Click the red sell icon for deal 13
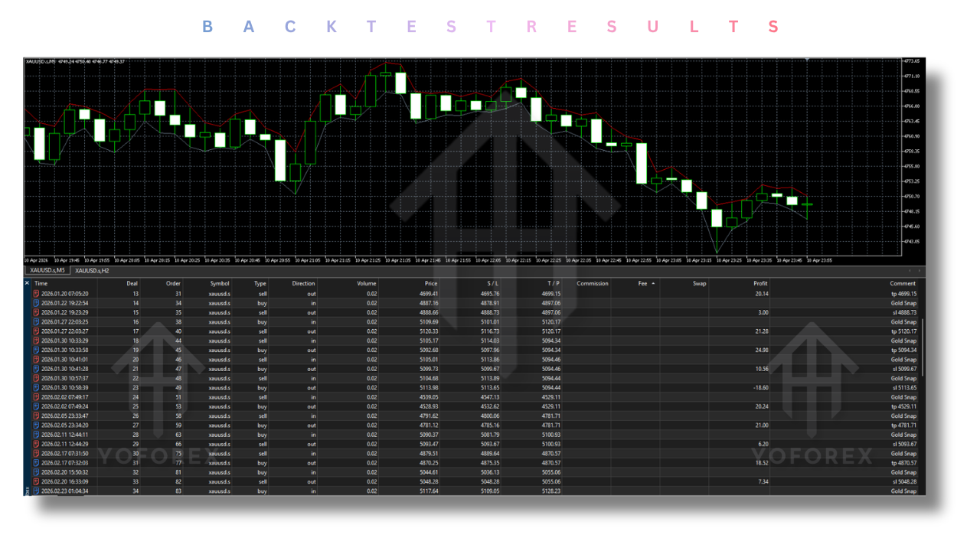This screenshot has height=551, width=980. click(36, 293)
